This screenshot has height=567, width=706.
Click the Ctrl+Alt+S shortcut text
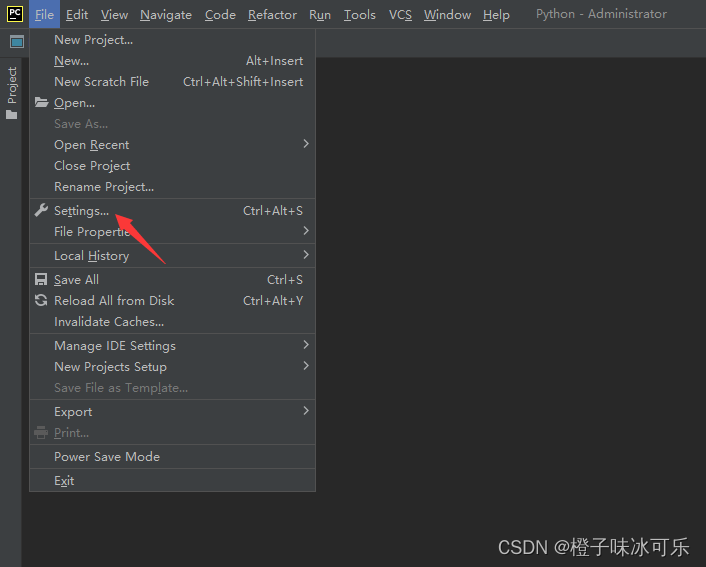coord(273,210)
